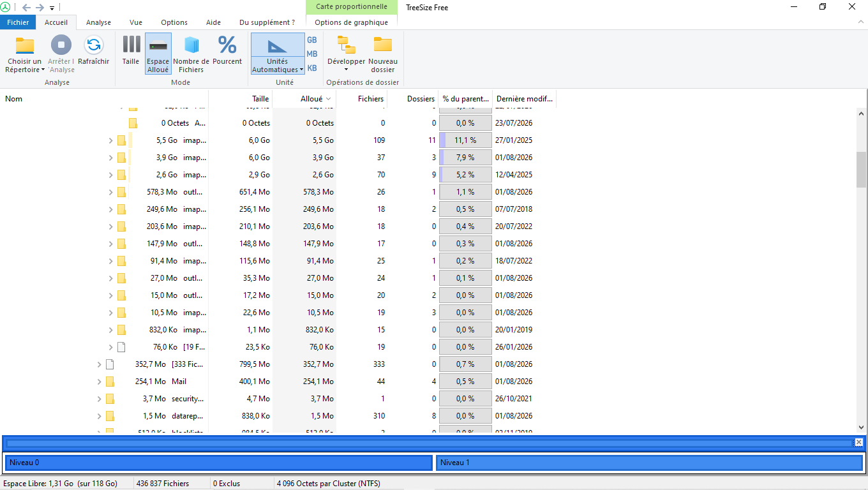Toggle Espace Alloué mode button

[158, 54]
